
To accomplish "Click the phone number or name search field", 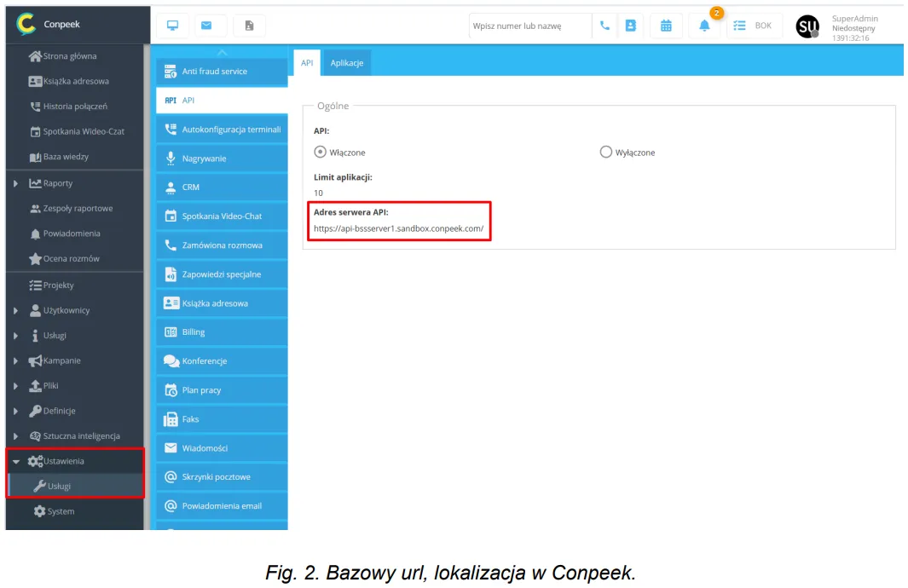I will pos(529,26).
